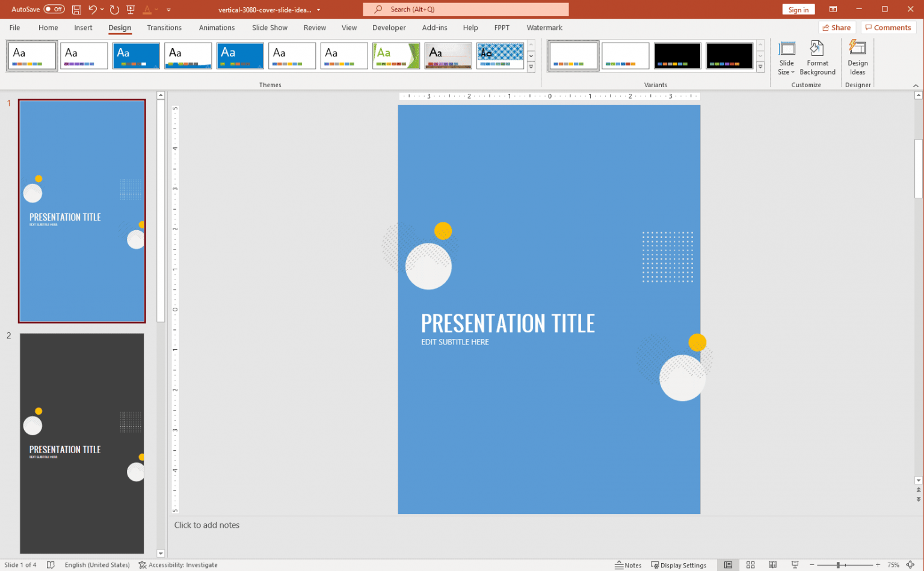This screenshot has width=924, height=571.
Task: Toggle the Notes pane from status bar
Action: [x=629, y=565]
